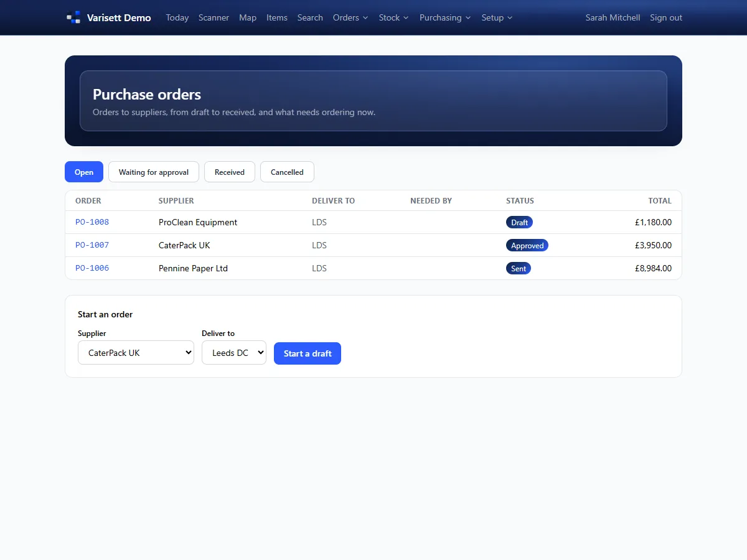
Task: Click the CaterPack UK supplier cell in table
Action: tap(184, 245)
